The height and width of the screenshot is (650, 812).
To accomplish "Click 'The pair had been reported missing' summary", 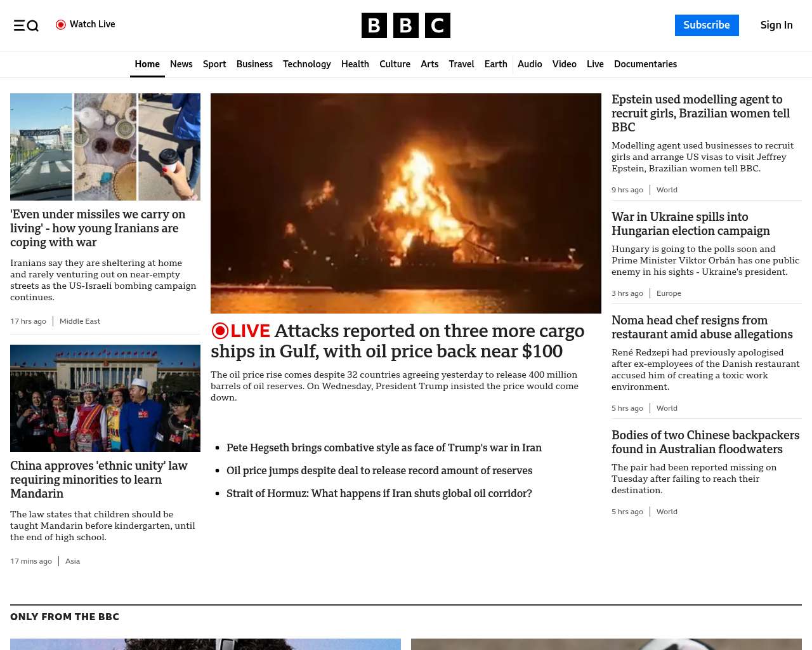I will 694,479.
